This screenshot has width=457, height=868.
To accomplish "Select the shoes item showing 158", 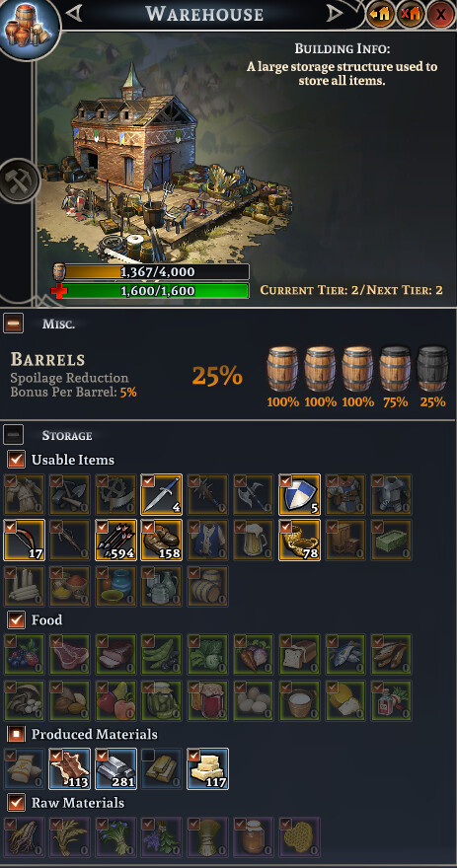I will coord(161,540).
